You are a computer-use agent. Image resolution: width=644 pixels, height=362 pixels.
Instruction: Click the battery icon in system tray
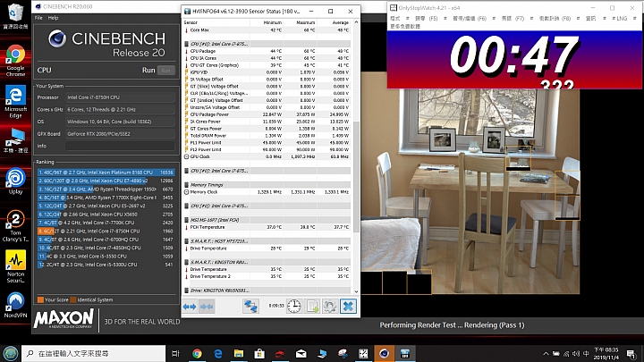[x=556, y=353]
